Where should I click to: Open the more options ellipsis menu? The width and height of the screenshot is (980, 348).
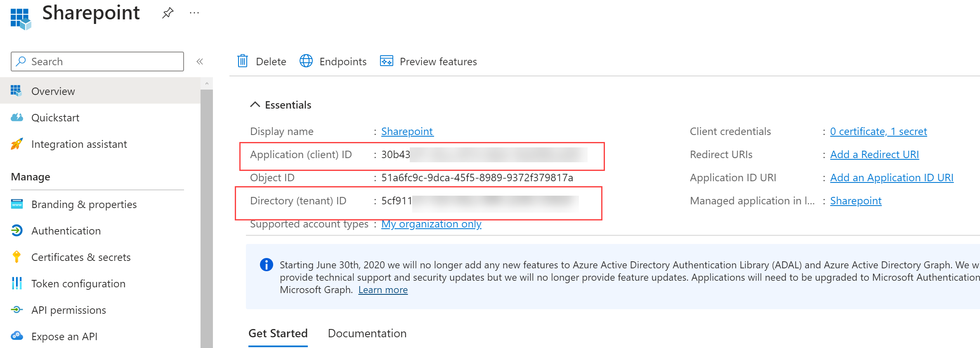pos(194,13)
